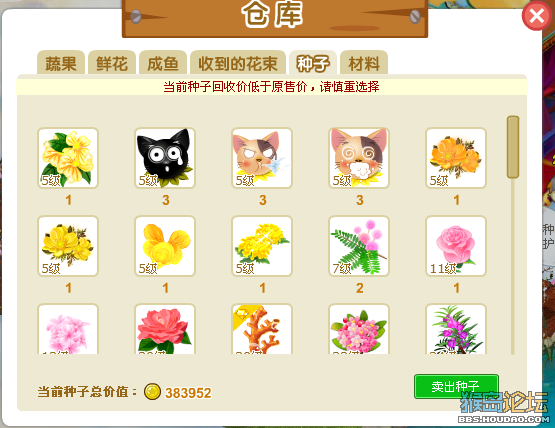Pick the pink rose level 11 seed
The width and height of the screenshot is (555, 428).
coord(456,246)
